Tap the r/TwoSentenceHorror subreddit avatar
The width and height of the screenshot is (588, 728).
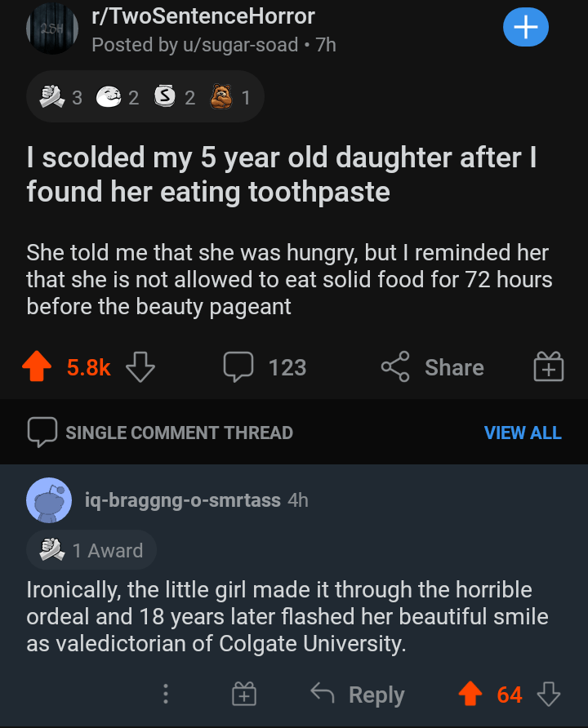51,27
